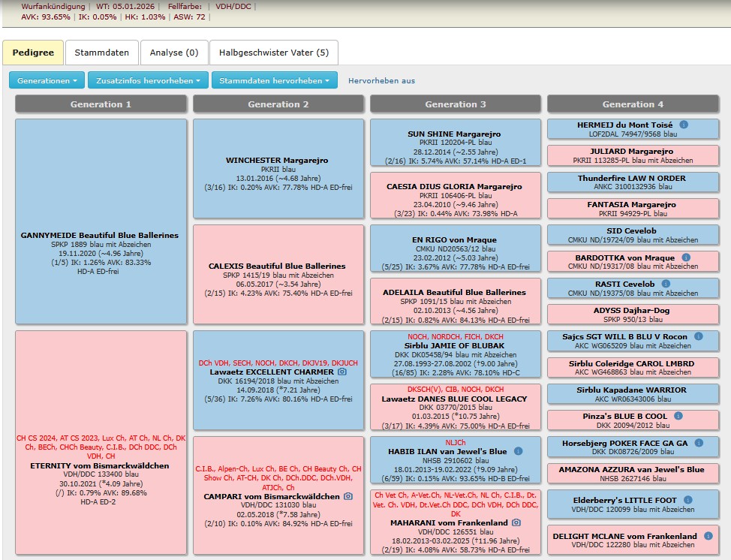Open the Halbgeschwister Vater (5) tab
Viewport: 731px width, 560px height.
273,53
